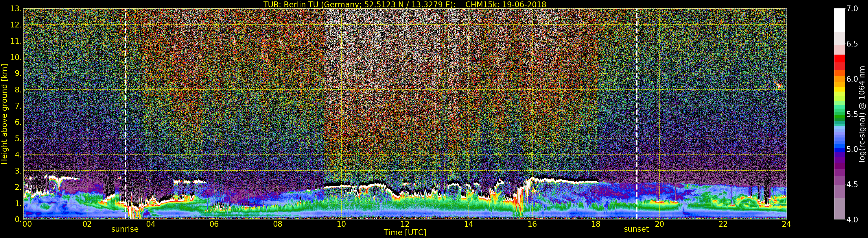868x238 pixels.
Task: Select the '2.' height tick label
Action: pyautogui.click(x=18, y=187)
